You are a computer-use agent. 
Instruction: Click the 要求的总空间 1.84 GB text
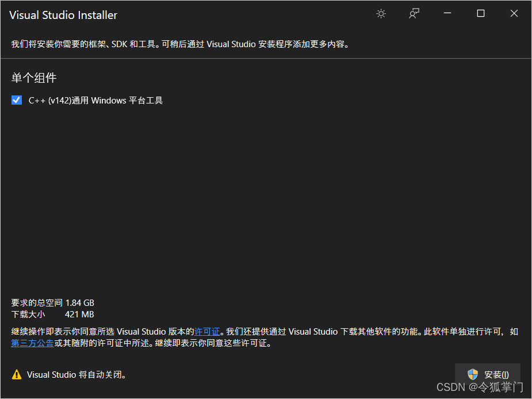tap(53, 302)
